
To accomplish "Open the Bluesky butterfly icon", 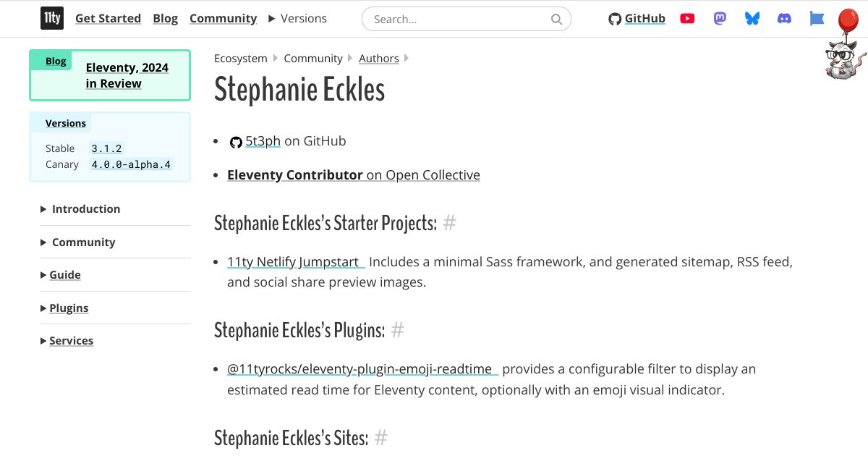I will (x=752, y=19).
